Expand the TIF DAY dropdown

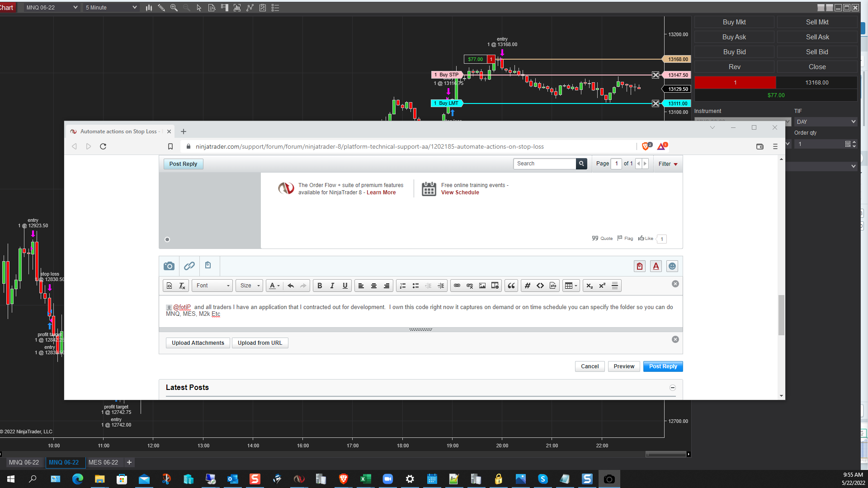pos(826,122)
